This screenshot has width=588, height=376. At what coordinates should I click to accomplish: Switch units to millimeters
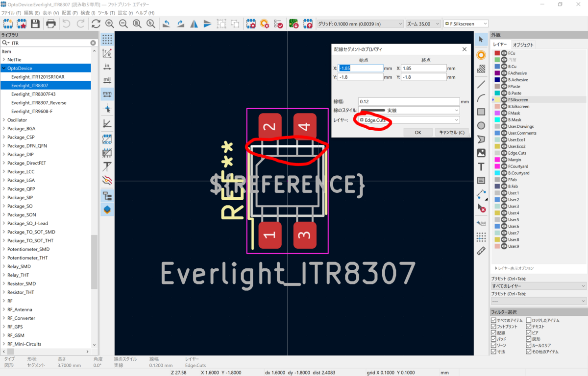click(x=107, y=94)
